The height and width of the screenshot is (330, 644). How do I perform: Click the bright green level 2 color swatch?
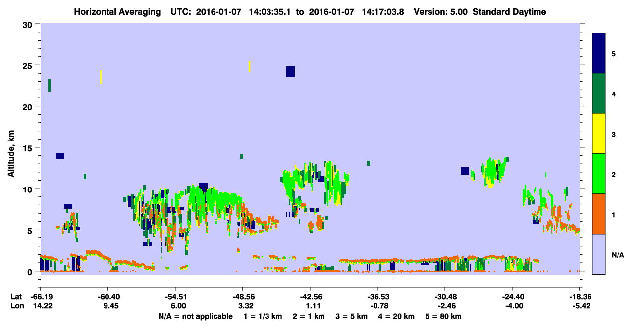[599, 174]
